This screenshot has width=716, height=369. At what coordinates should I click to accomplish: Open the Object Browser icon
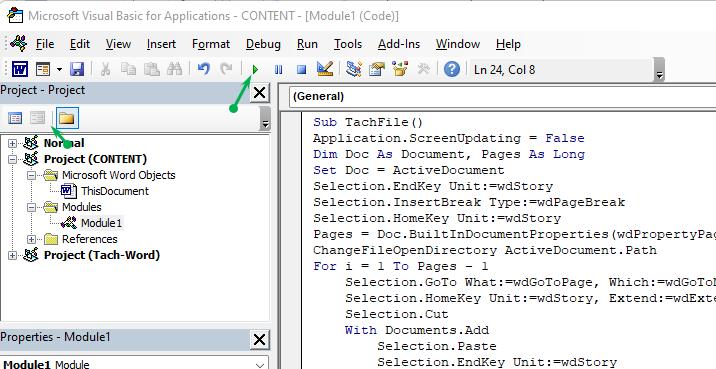click(x=400, y=69)
